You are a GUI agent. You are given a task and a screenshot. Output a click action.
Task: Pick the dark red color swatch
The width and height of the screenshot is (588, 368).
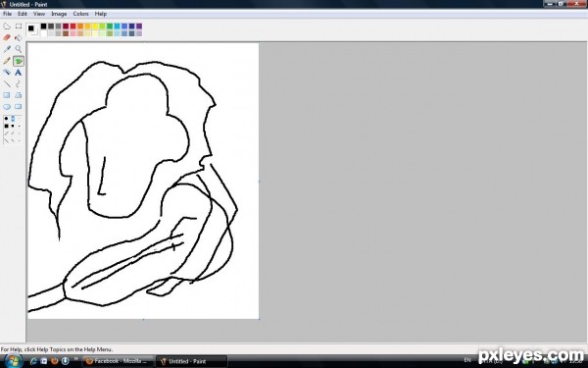tap(66, 26)
